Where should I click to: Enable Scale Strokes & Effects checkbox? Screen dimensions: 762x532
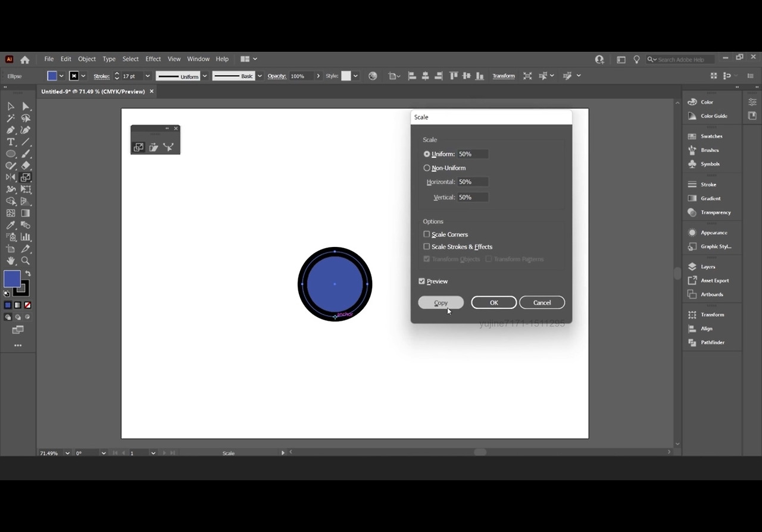(x=426, y=246)
